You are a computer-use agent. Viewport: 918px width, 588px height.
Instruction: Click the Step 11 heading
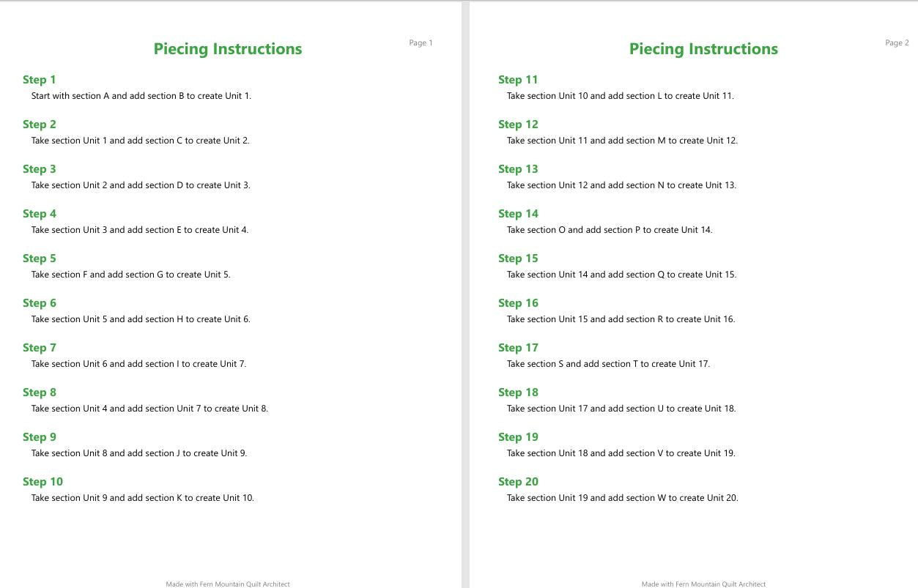click(x=518, y=80)
